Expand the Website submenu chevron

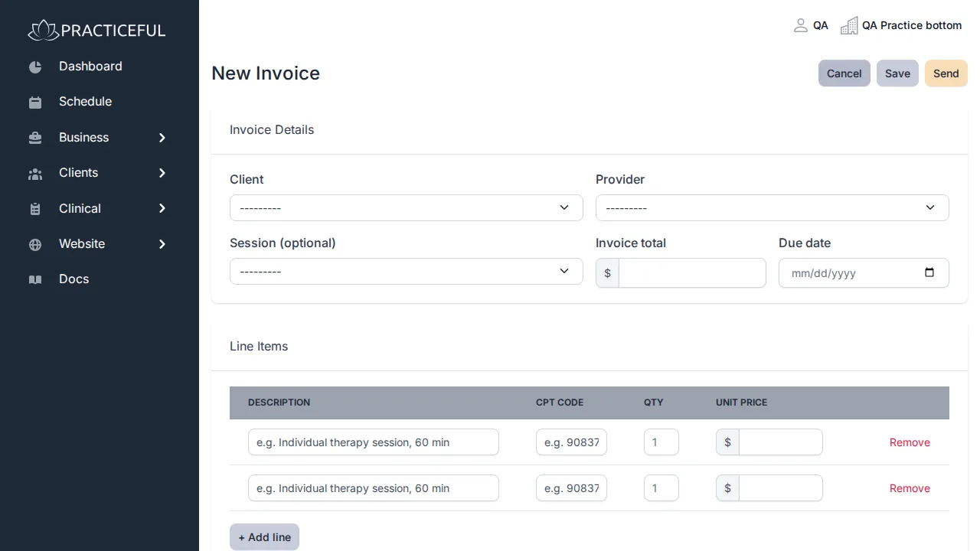(x=162, y=244)
